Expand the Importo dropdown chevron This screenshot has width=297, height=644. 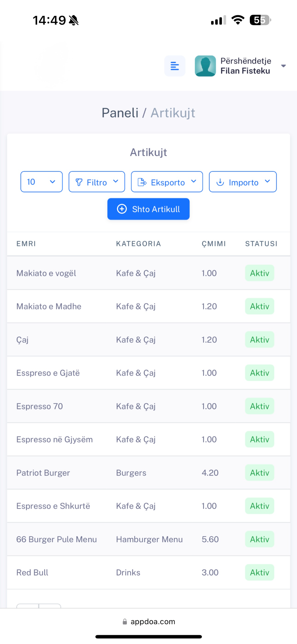[267, 181]
